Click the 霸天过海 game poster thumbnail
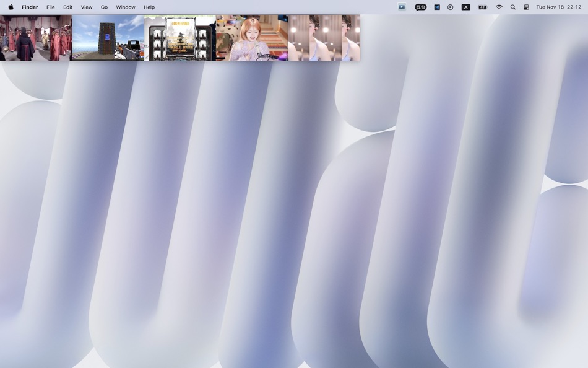The width and height of the screenshot is (588, 368). 179,38
